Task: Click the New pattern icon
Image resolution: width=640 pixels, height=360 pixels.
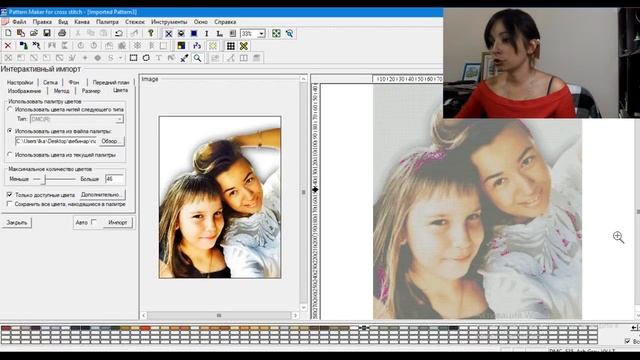Action: coord(8,33)
